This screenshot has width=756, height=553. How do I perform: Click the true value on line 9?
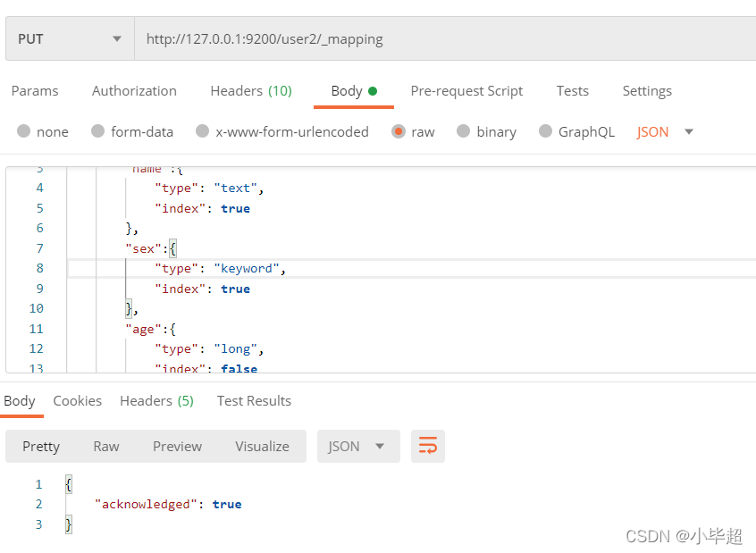tap(235, 289)
